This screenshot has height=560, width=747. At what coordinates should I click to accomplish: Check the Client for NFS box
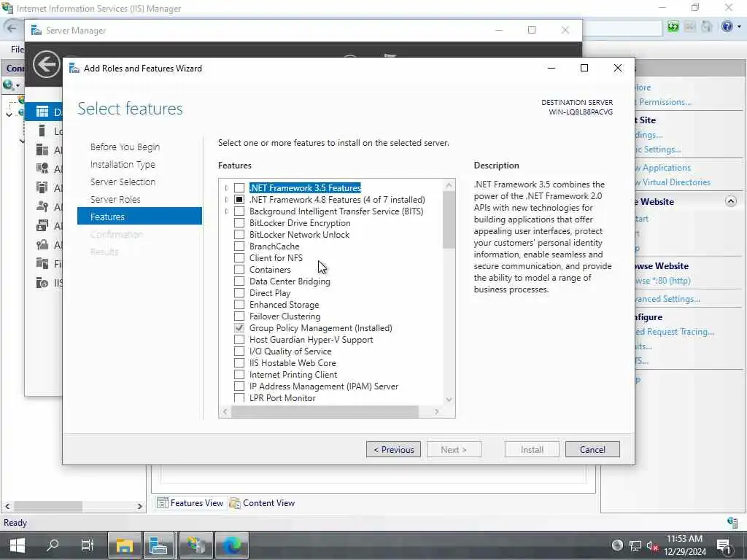click(239, 257)
